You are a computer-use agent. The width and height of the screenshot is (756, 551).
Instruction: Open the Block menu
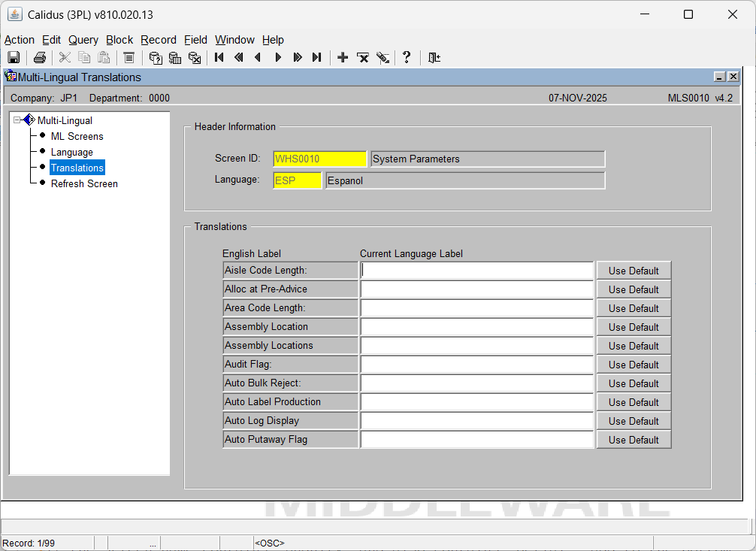click(119, 40)
